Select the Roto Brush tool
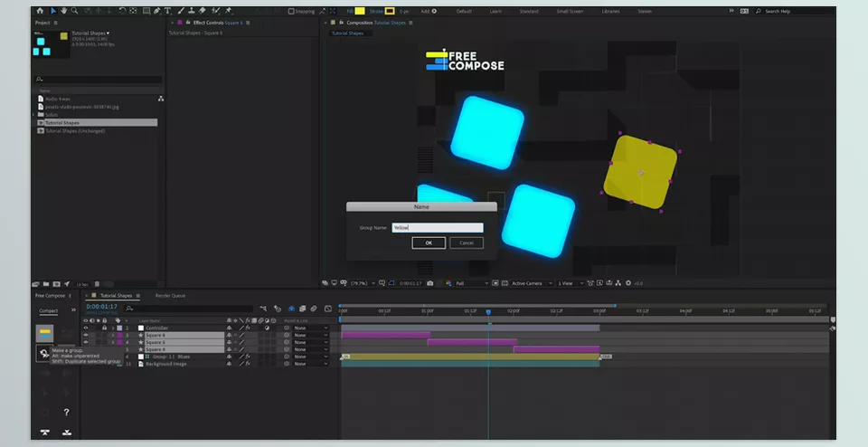 216,11
